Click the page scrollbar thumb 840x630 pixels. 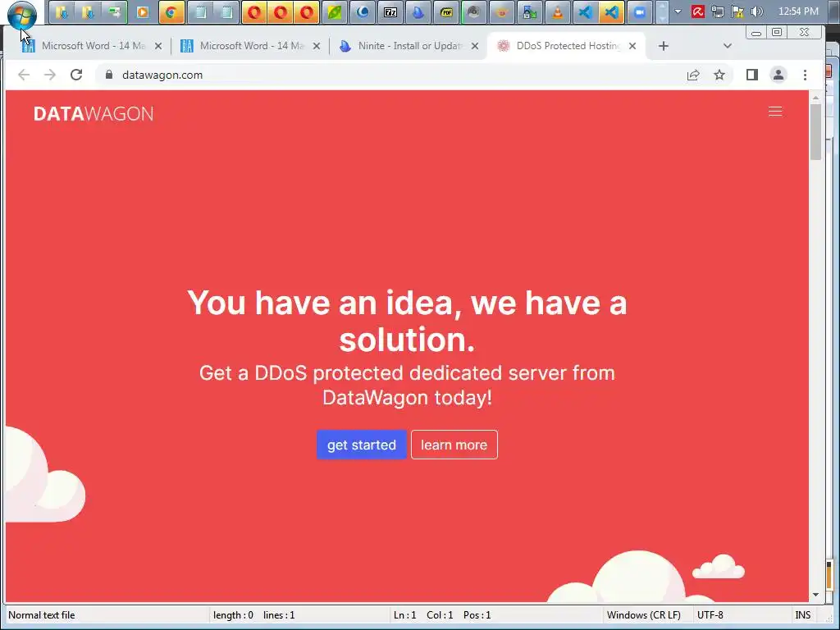(x=816, y=131)
